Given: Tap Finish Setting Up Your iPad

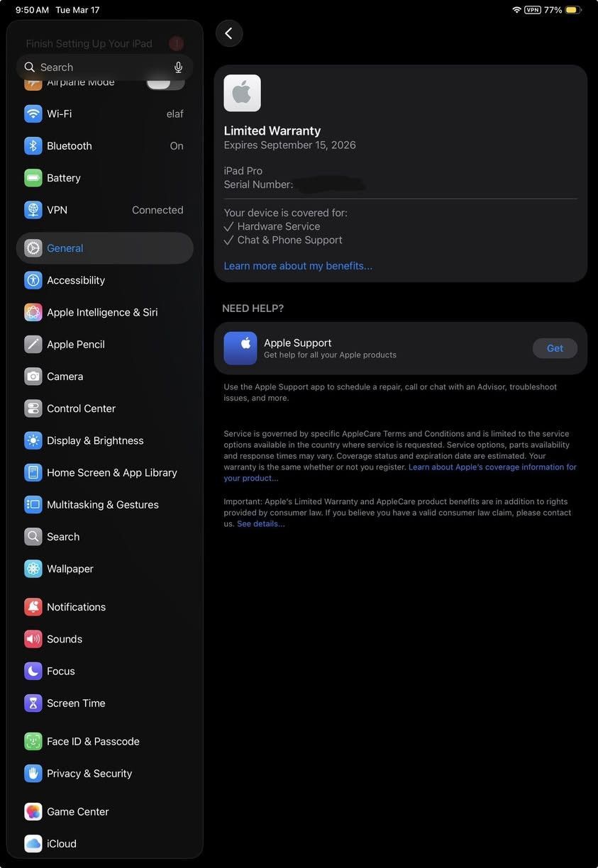Looking at the screenshot, I should point(89,44).
